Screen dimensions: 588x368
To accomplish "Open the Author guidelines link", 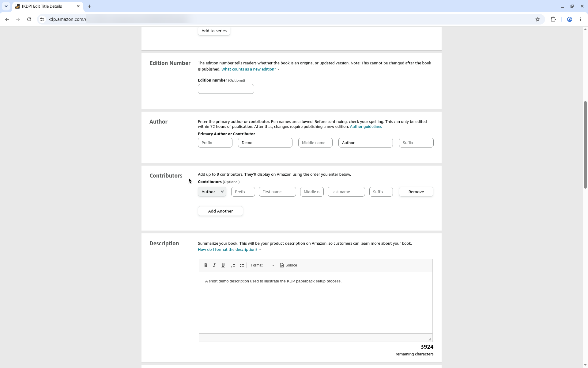I will point(366,127).
